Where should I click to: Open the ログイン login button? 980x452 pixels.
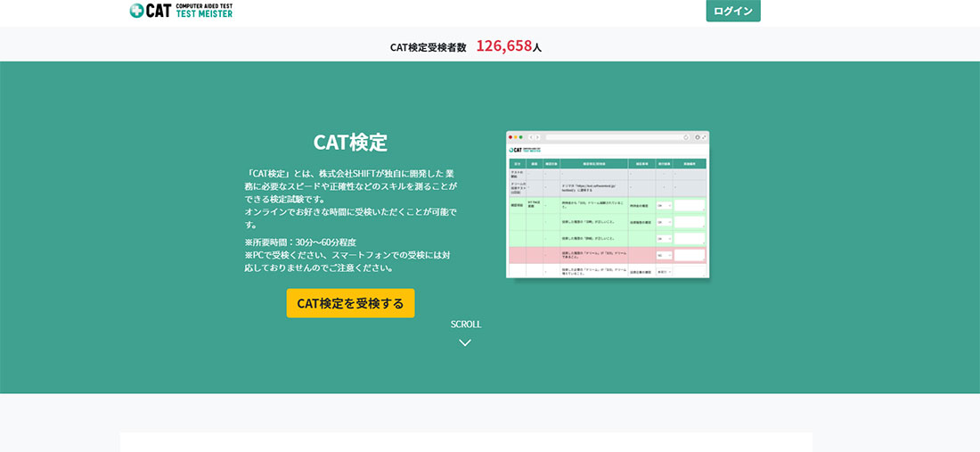pyautogui.click(x=733, y=11)
